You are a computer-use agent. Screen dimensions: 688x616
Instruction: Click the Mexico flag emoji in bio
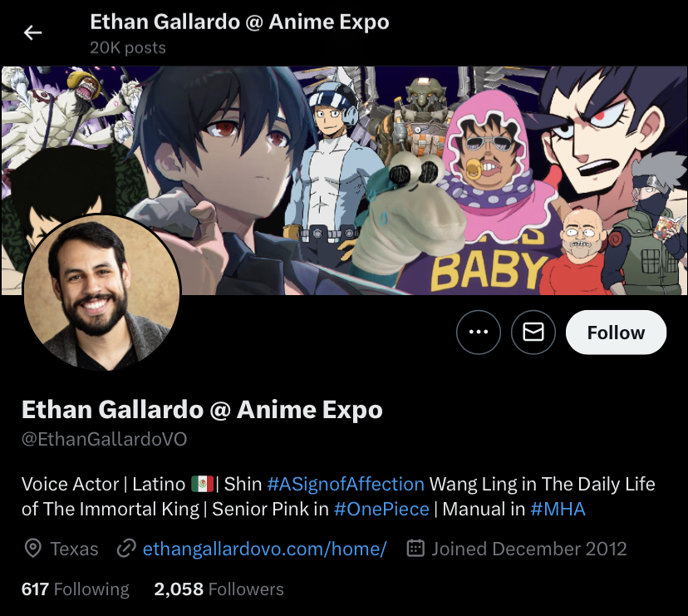[x=202, y=484]
